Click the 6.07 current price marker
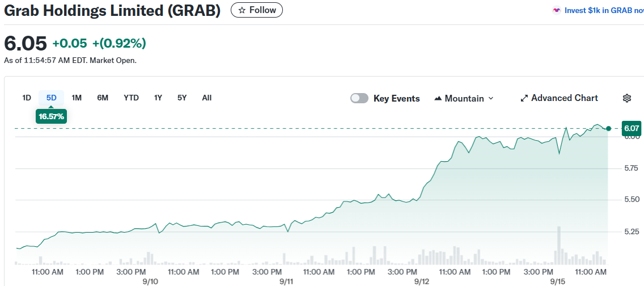This screenshot has height=286, width=644. point(632,129)
